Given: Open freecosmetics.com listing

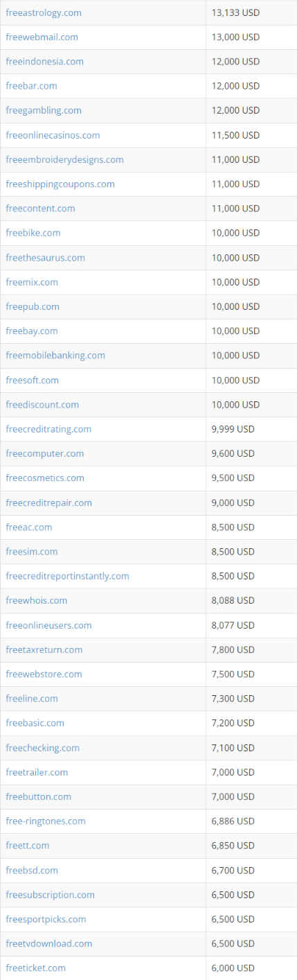Looking at the screenshot, I should [x=45, y=478].
